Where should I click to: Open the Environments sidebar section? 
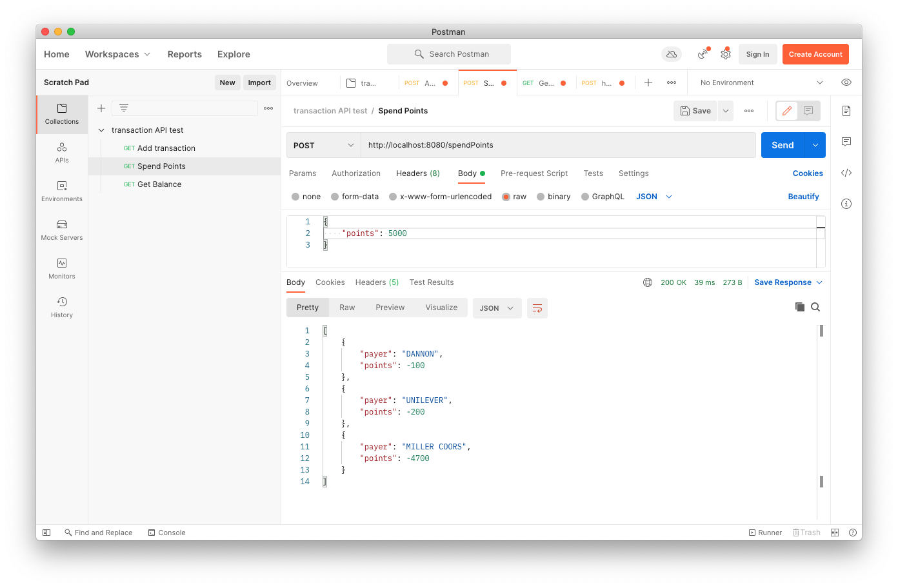click(62, 191)
